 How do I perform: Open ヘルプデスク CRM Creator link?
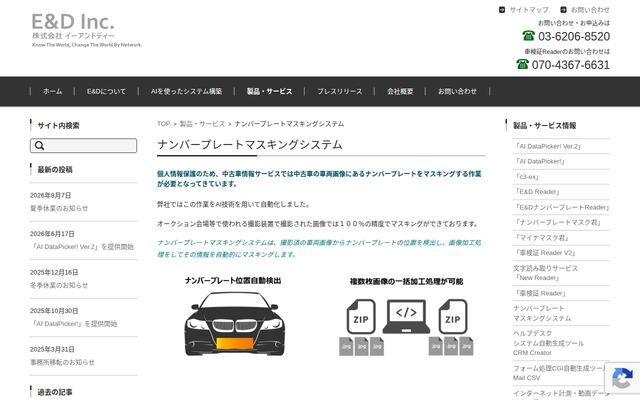[548, 343]
